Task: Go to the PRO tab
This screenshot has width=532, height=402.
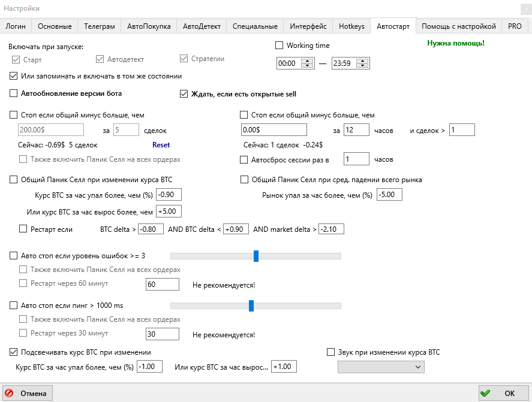Action: [515, 26]
